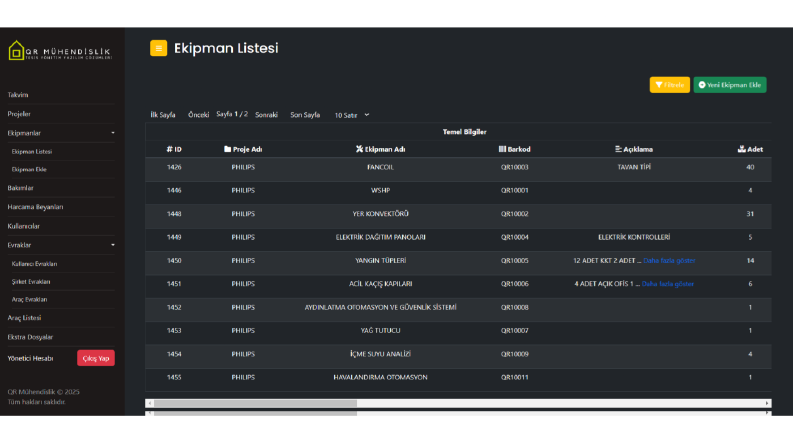Click ACİL KAÇIŞ KAPILARI cell
This screenshot has width=793, height=446.
click(x=380, y=284)
